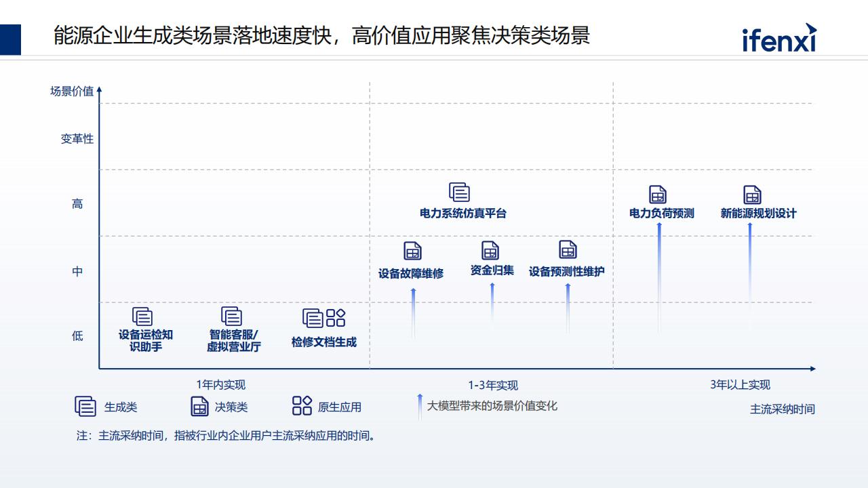This screenshot has width=868, height=488.
Task: Click the value arrow below 设备预测性维护
Action: (568, 308)
